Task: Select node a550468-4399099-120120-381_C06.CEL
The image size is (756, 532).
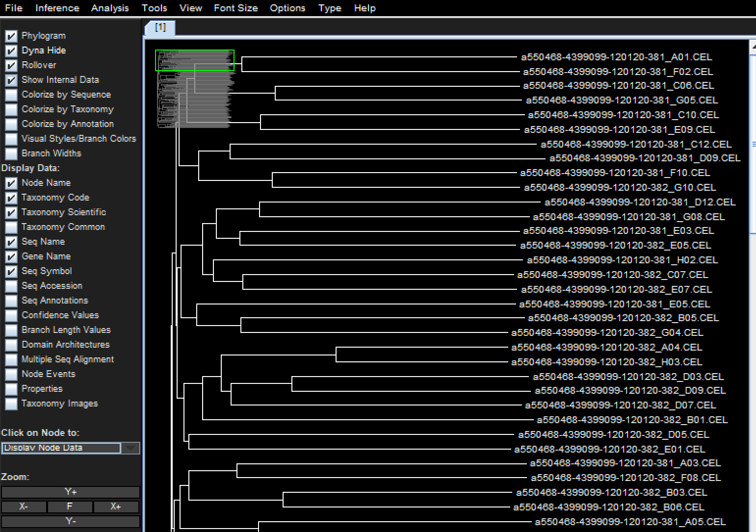Action: click(x=619, y=86)
